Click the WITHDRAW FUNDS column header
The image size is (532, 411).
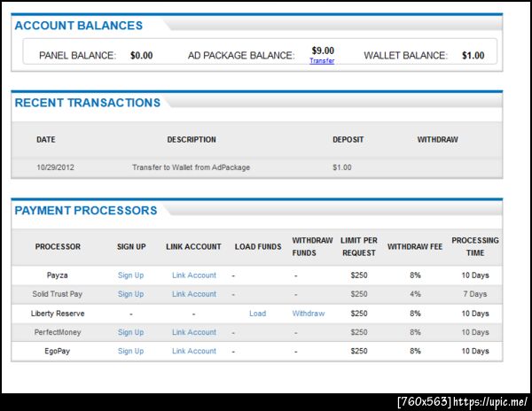click(x=312, y=246)
